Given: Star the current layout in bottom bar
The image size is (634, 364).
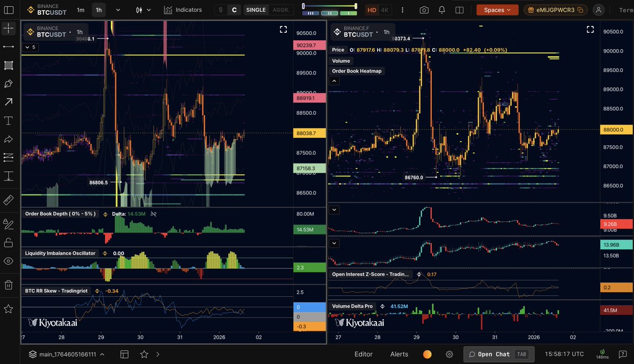Looking at the screenshot, I should [144, 354].
